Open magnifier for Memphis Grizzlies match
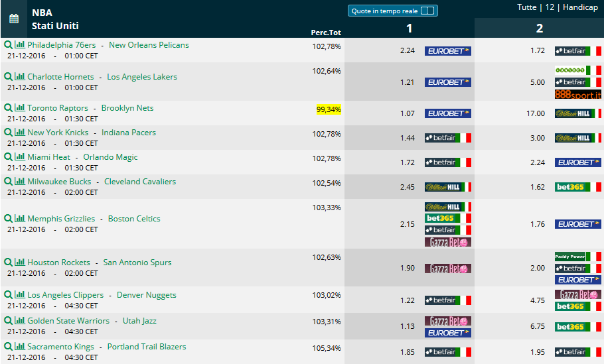 click(x=8, y=219)
